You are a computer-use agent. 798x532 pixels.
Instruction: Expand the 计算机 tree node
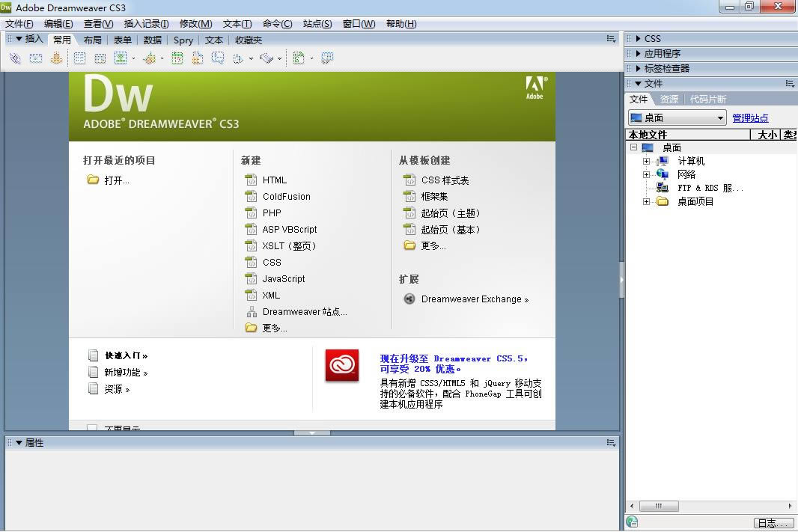(647, 161)
